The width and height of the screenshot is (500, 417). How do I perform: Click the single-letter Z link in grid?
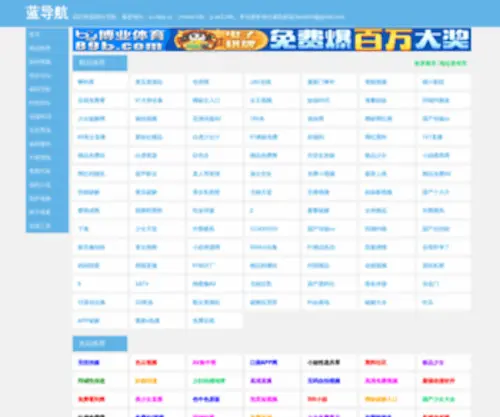(252, 210)
